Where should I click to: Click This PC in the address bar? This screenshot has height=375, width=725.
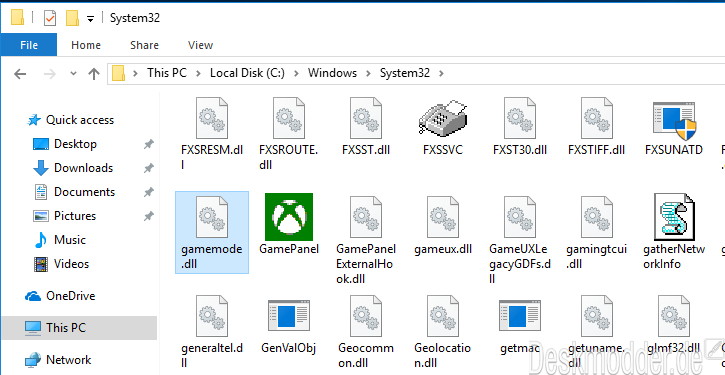point(166,73)
